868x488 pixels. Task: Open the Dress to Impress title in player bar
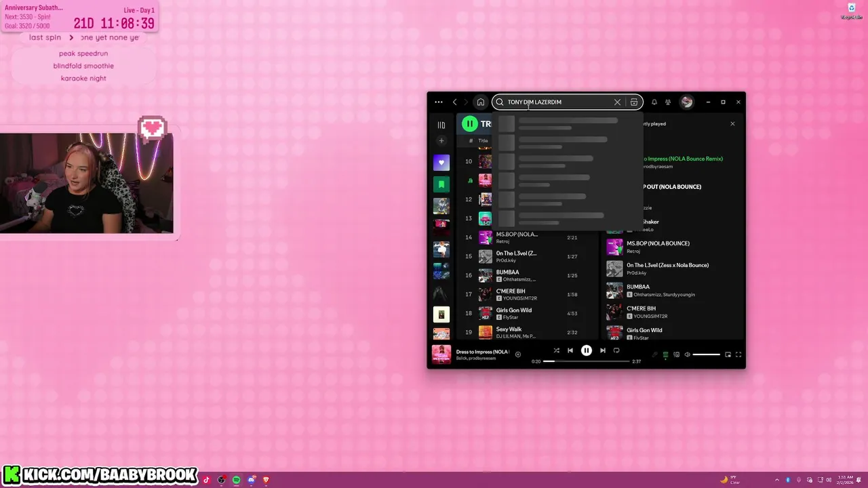point(482,352)
